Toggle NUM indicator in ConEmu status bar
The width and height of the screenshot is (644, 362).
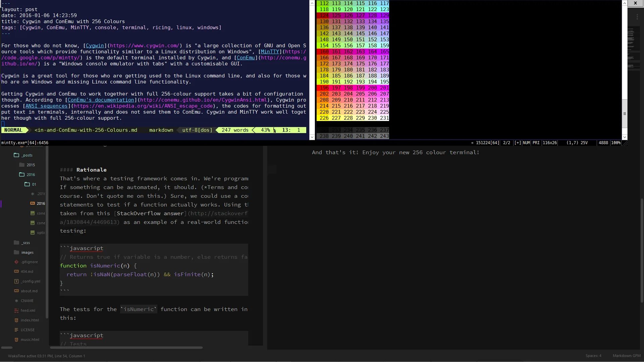coord(526,143)
